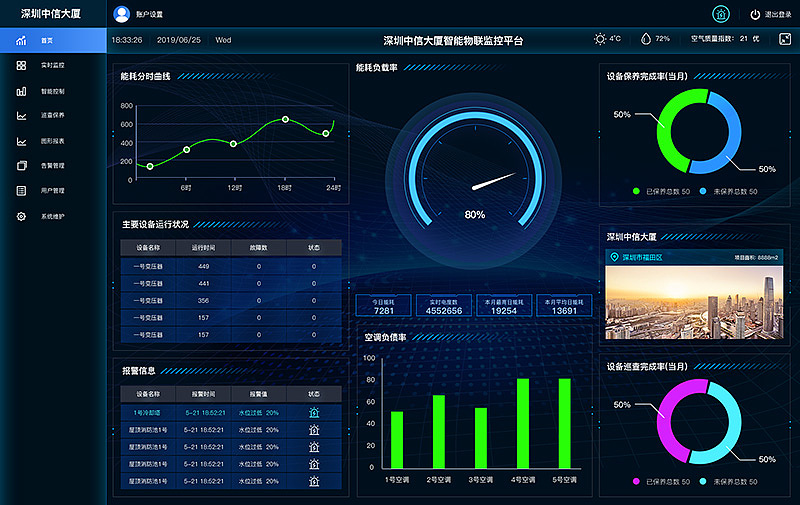Viewport: 800px width, 505px height.
Task: Click the magenta half of inspection donut
Action: coord(664,425)
